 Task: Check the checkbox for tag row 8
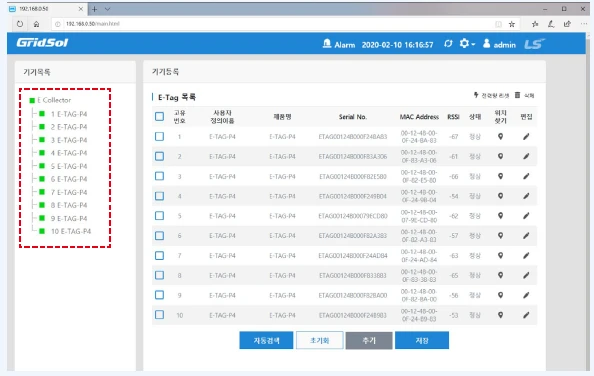(x=159, y=275)
